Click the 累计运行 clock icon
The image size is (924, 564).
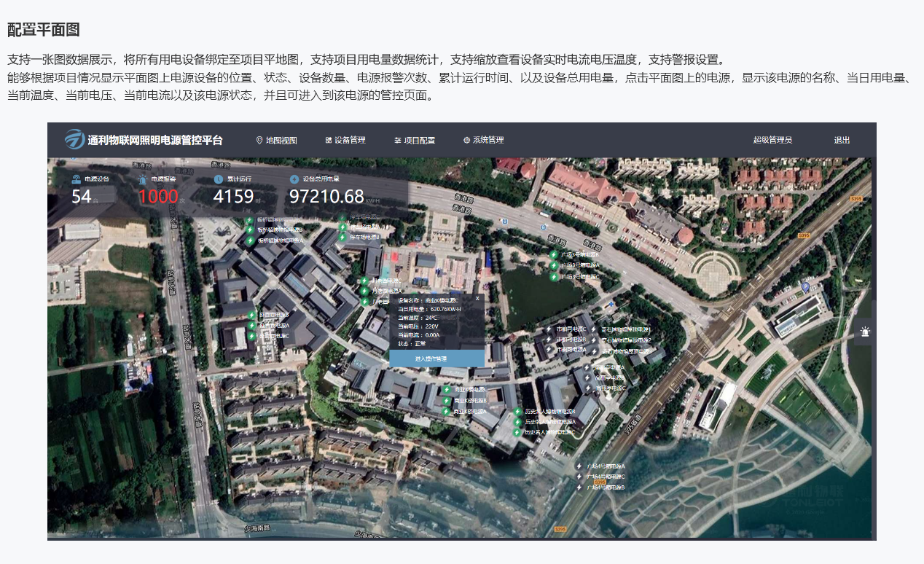(x=219, y=179)
